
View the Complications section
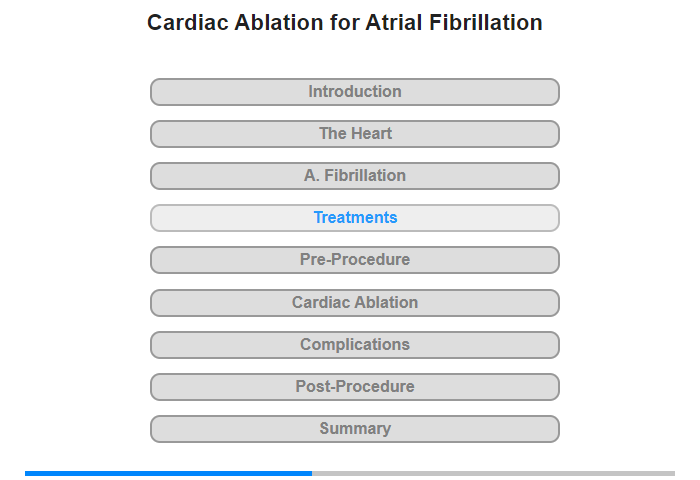354,345
